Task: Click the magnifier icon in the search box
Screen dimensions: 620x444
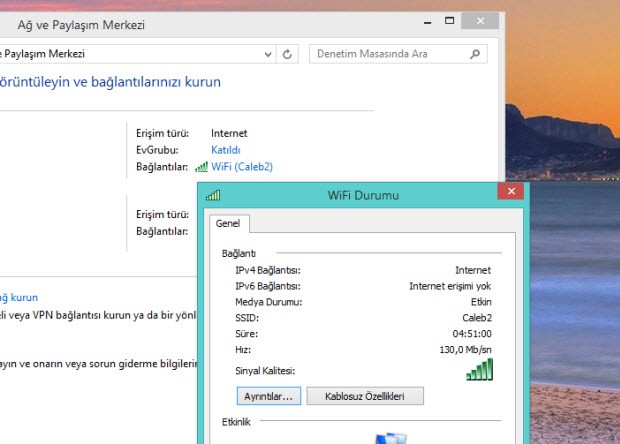Action: [x=475, y=54]
